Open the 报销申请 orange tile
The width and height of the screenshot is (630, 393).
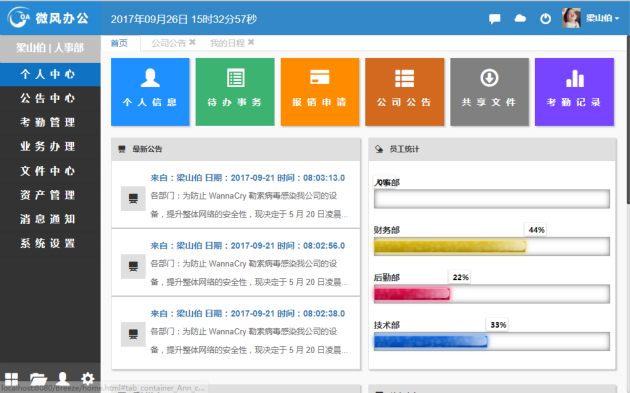pyautogui.click(x=320, y=92)
